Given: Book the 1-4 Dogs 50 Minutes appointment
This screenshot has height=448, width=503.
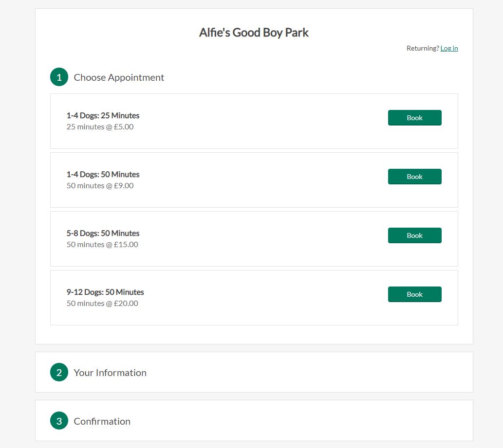Looking at the screenshot, I should (x=414, y=177).
